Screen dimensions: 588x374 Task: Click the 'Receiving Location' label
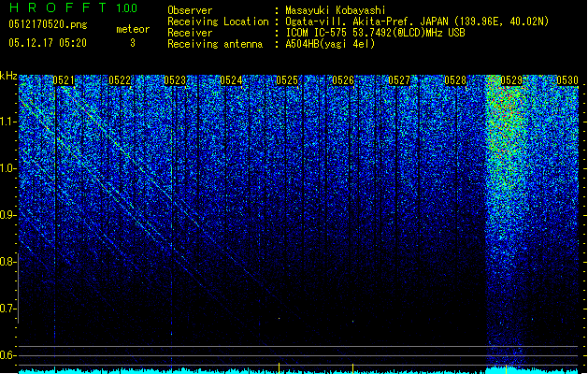tap(218, 22)
